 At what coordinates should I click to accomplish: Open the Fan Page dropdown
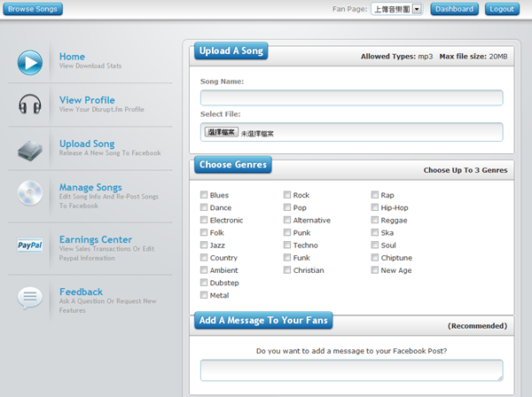pos(396,9)
